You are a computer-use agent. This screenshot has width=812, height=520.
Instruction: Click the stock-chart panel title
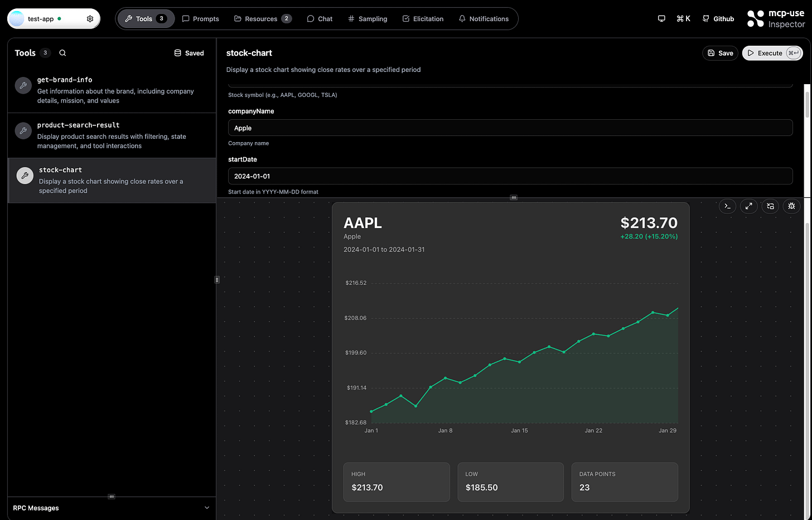249,53
